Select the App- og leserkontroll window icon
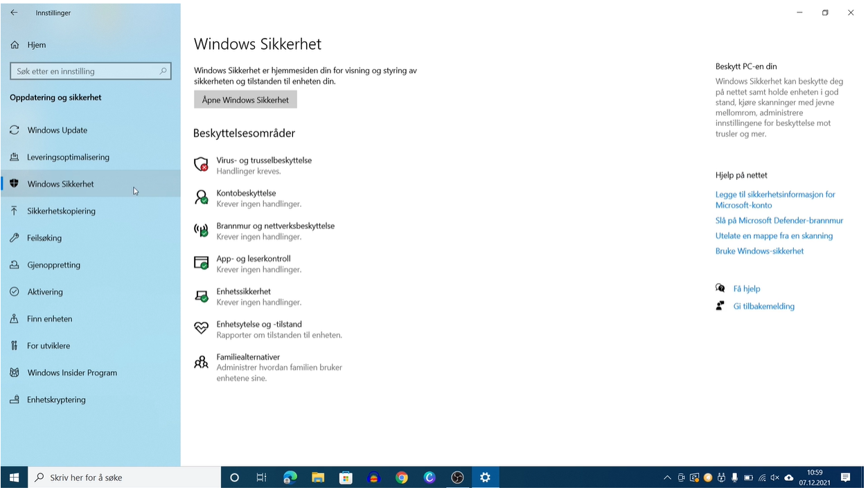Image resolution: width=868 pixels, height=490 pixels. [x=201, y=263]
